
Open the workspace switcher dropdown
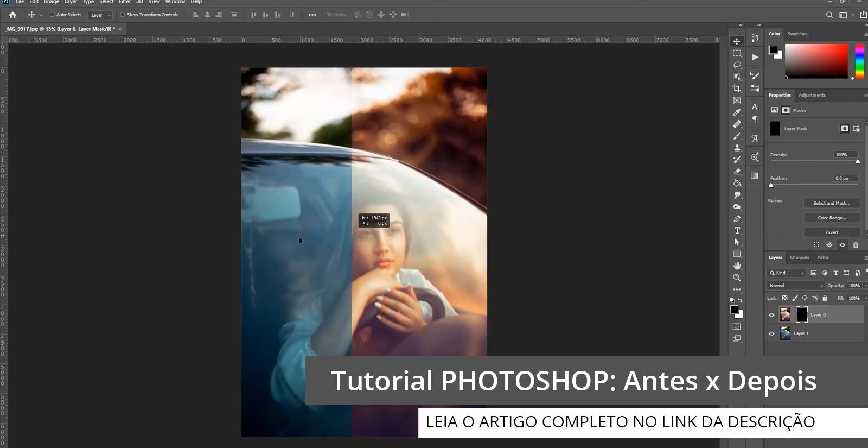click(x=845, y=15)
